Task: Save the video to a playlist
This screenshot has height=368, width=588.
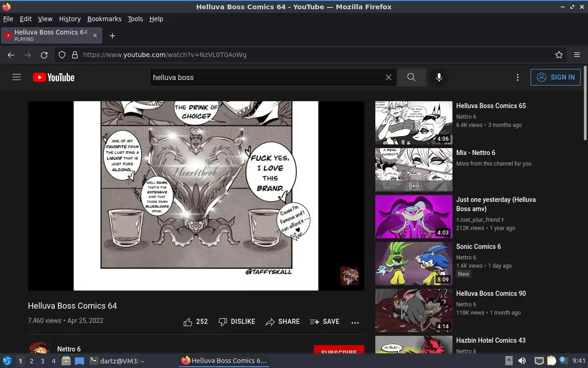Action: 325,322
